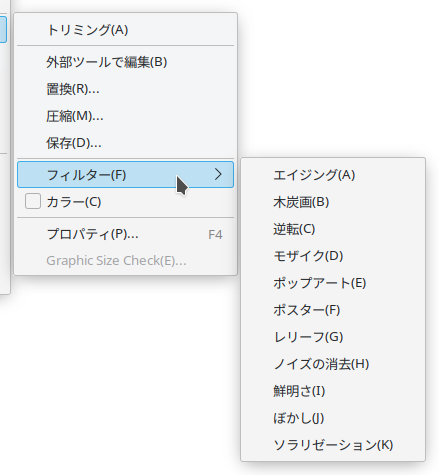The width and height of the screenshot is (439, 475).
Task: Apply モザイク(D) mosaic filter
Action: pos(333,256)
